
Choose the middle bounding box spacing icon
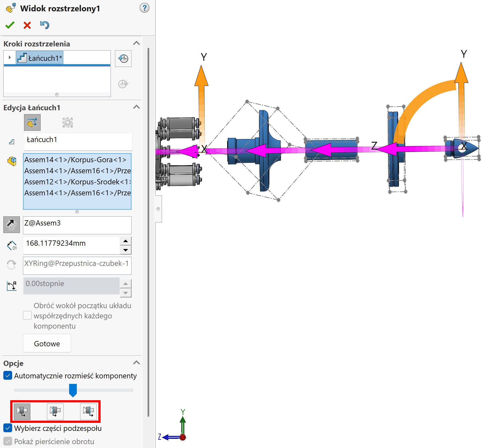(x=55, y=411)
